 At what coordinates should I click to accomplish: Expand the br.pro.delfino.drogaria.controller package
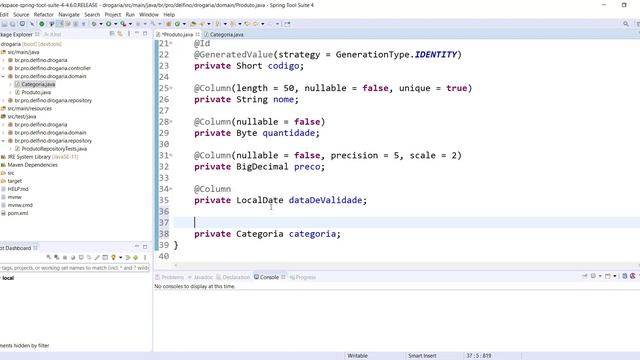[x=3, y=68]
